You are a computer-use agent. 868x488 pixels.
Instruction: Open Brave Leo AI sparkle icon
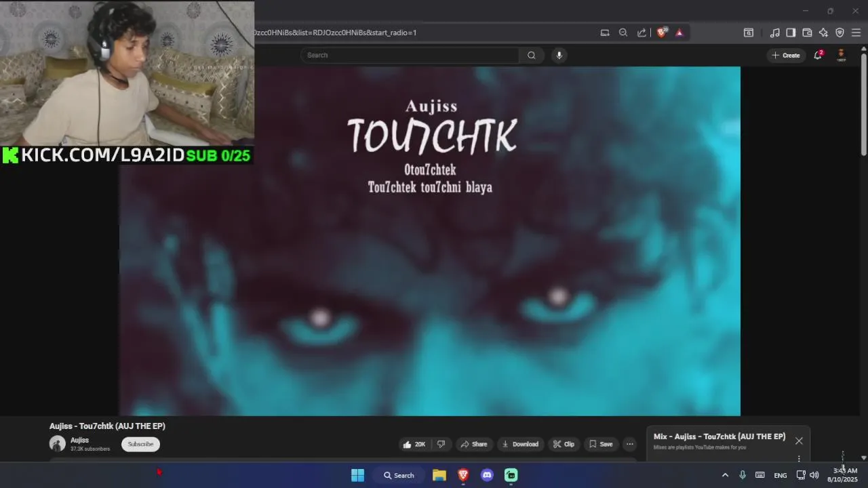point(823,32)
